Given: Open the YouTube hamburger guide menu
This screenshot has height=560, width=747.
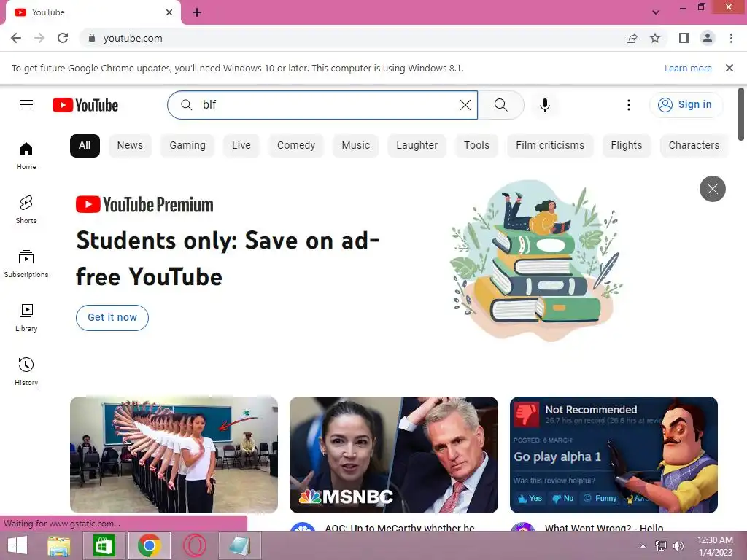Looking at the screenshot, I should [26, 105].
